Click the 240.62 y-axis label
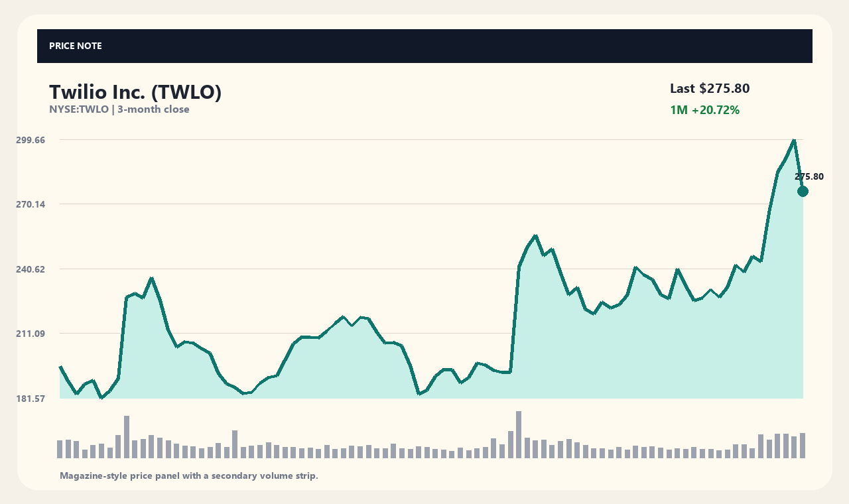The height and width of the screenshot is (504, 849). (x=30, y=269)
